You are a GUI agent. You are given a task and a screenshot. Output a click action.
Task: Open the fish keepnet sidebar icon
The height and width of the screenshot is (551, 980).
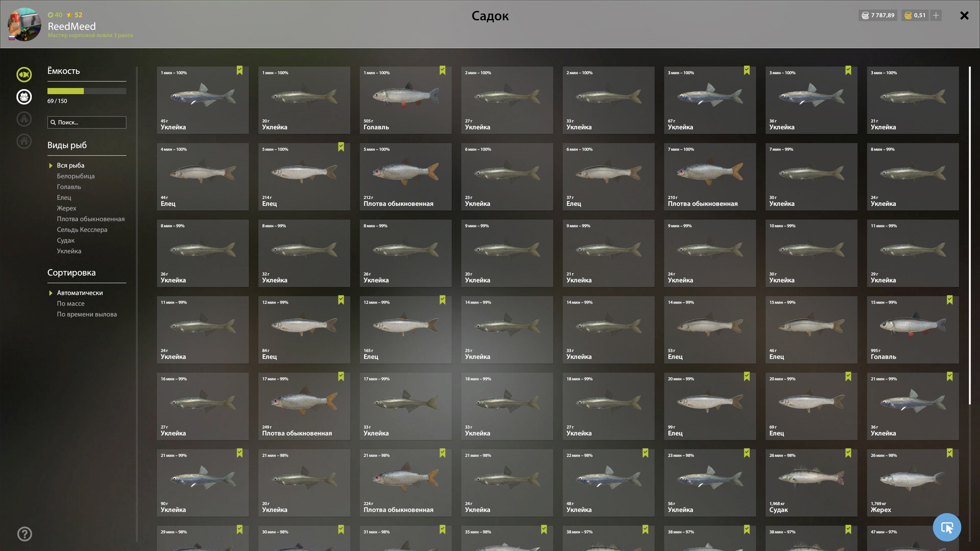24,75
